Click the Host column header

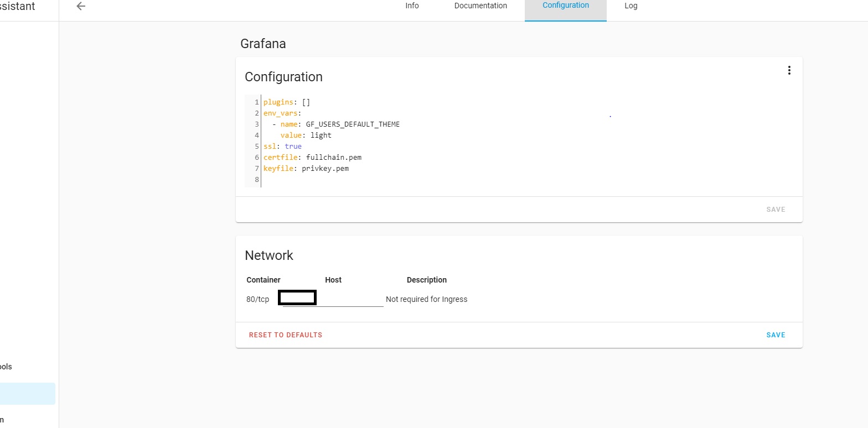pyautogui.click(x=333, y=280)
